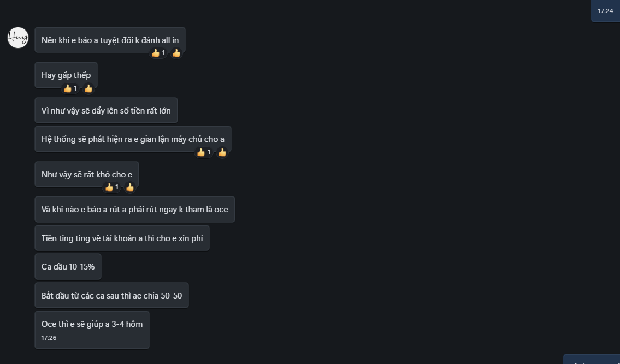Show reaction count on "Như vậy sẽ rất khó" message
The image size is (620, 364).
112,187
